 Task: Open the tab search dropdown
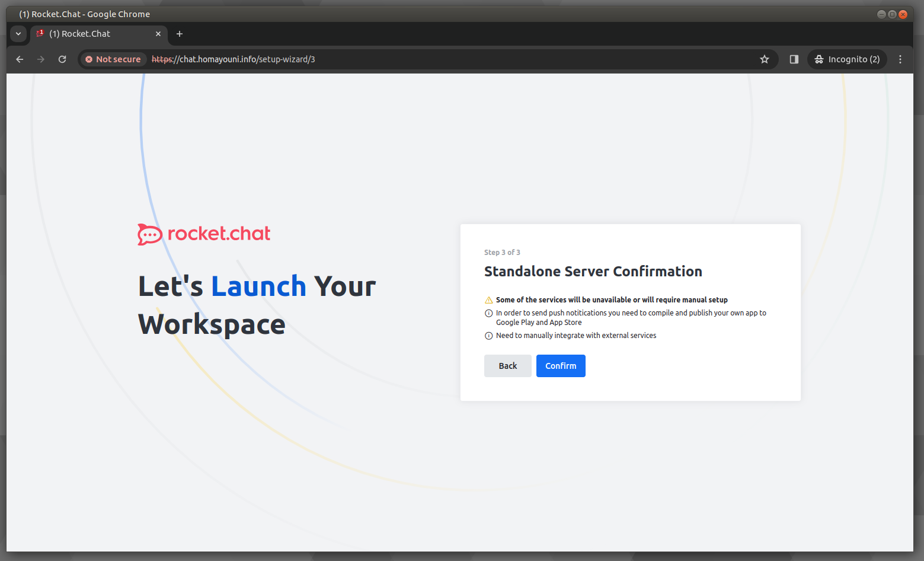tap(18, 34)
